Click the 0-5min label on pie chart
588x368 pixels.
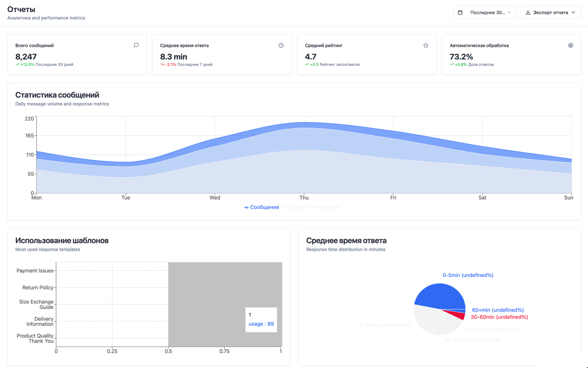(x=468, y=275)
